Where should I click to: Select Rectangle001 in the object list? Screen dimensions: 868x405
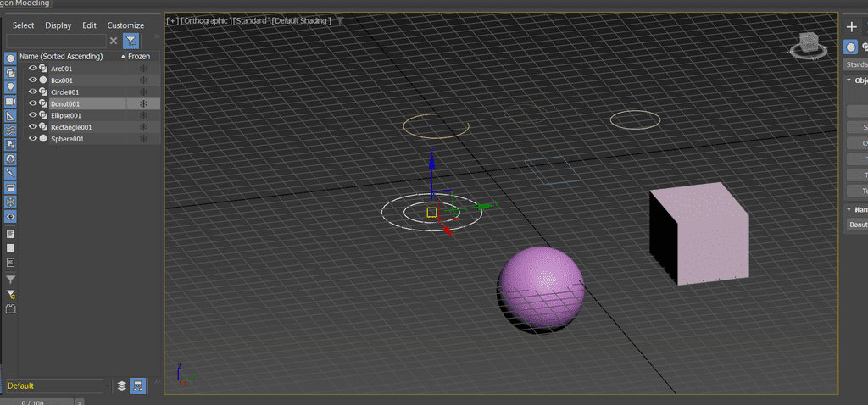coord(71,127)
